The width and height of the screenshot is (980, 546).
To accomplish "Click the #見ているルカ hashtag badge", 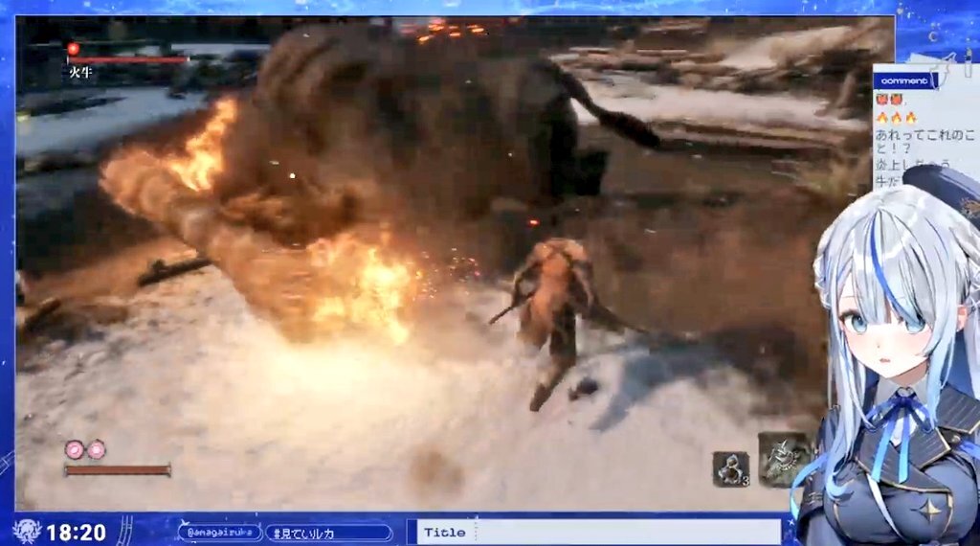I will coord(329,534).
